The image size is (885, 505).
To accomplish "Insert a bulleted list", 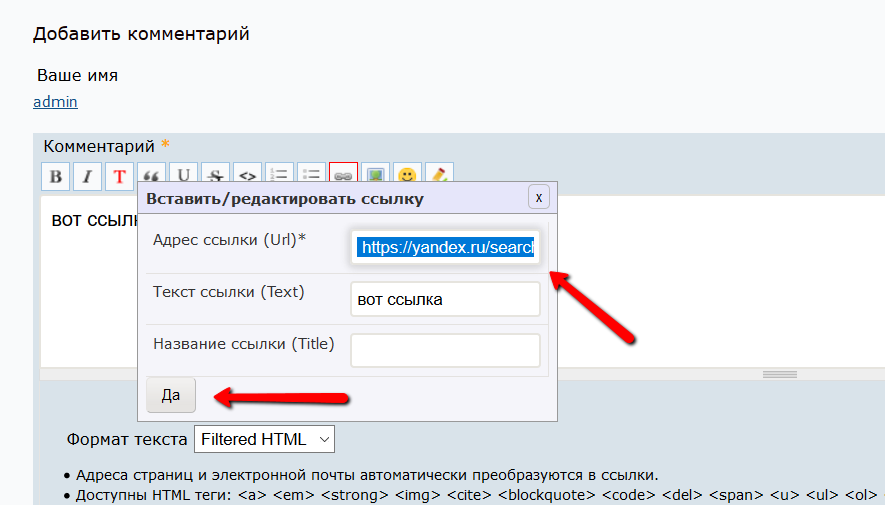I will [311, 177].
